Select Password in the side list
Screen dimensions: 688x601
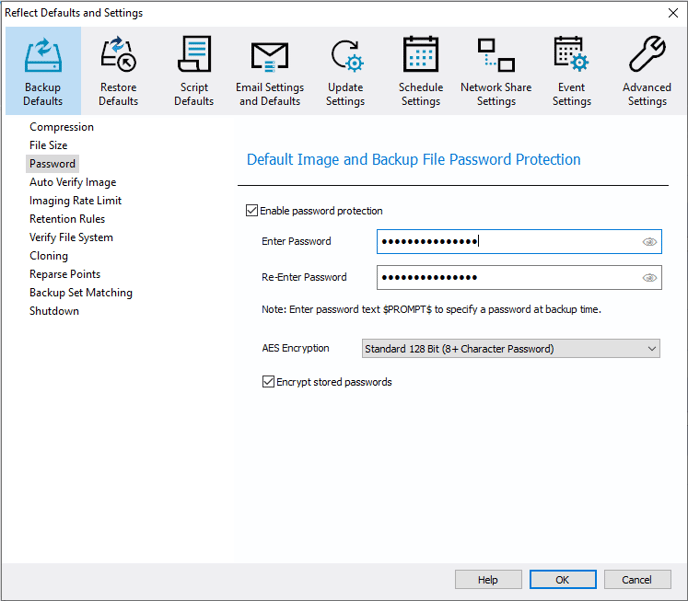[52, 164]
